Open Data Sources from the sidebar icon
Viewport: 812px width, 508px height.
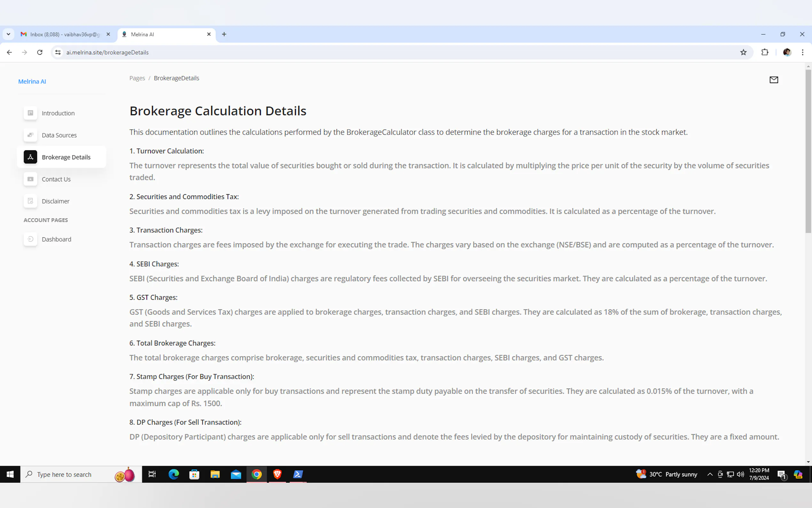[x=30, y=135]
